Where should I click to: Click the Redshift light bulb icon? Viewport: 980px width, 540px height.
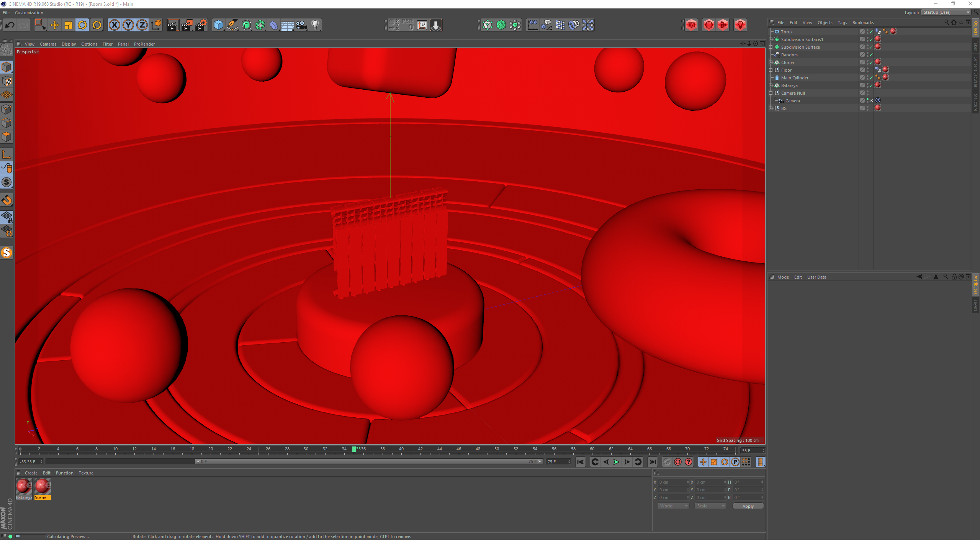(x=740, y=25)
